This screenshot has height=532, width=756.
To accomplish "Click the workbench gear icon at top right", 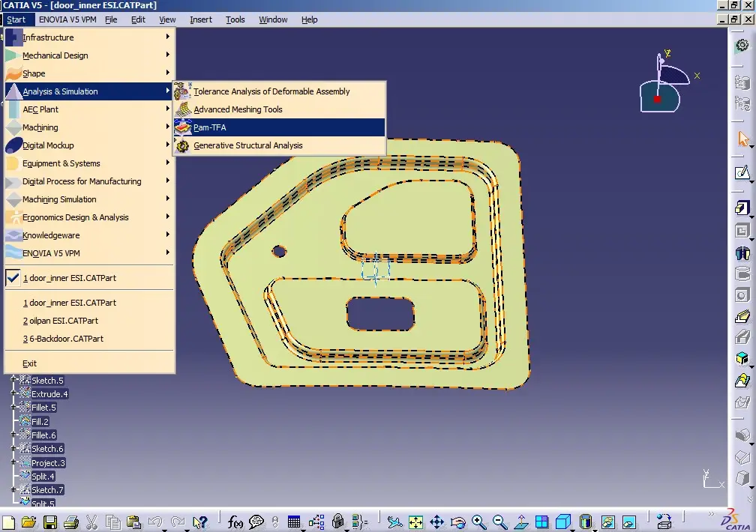I will [742, 45].
